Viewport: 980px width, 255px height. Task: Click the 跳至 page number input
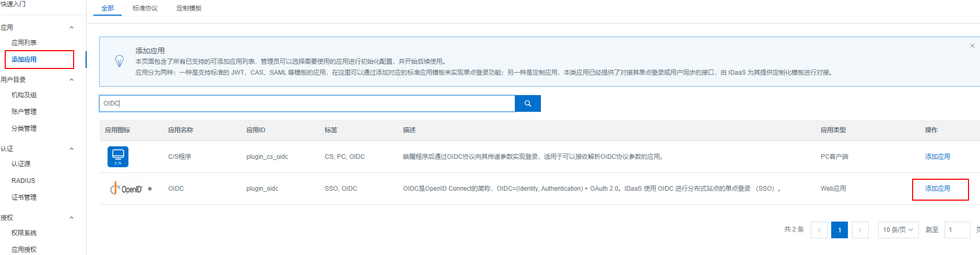click(957, 230)
